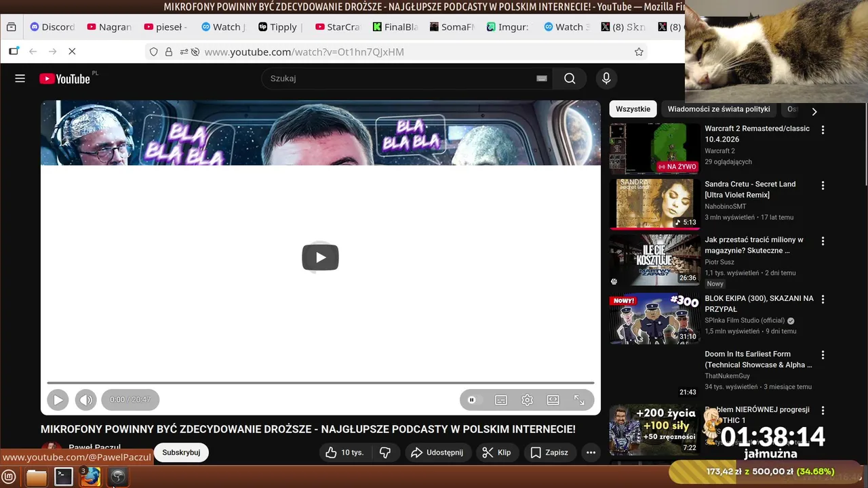Open options for Warcraft 2 Remastered video
Image resolution: width=868 pixels, height=488 pixels.
[823, 129]
